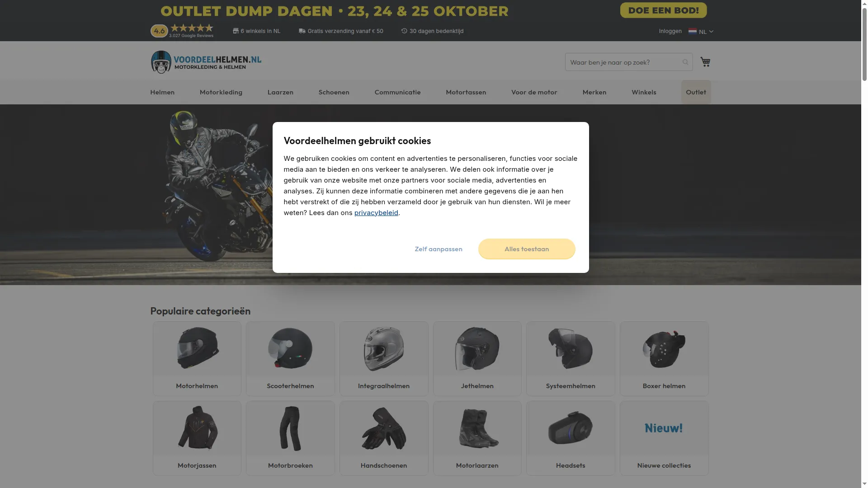Choose Zelf aanpassen cookie settings
Image resolution: width=868 pixels, height=488 pixels.
coord(439,249)
